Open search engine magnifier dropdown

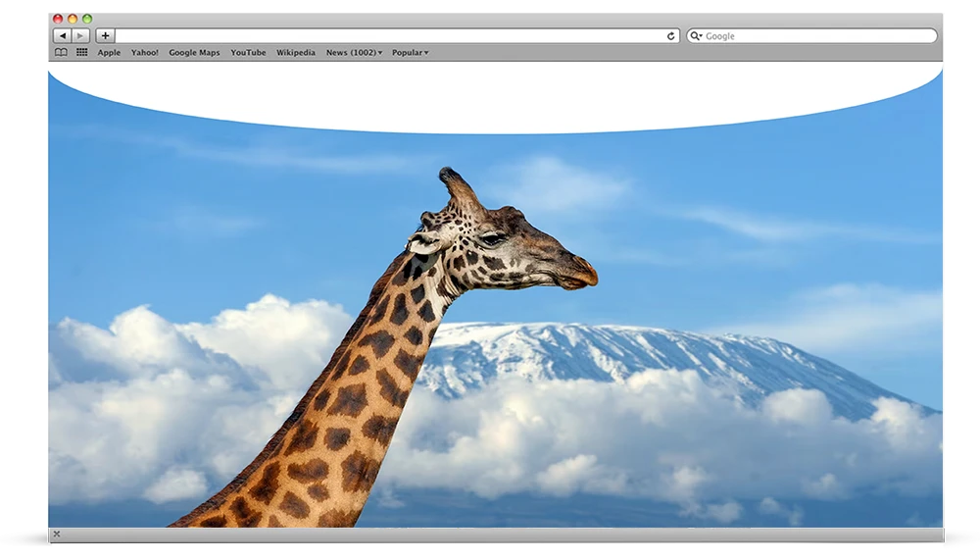pyautogui.click(x=696, y=36)
